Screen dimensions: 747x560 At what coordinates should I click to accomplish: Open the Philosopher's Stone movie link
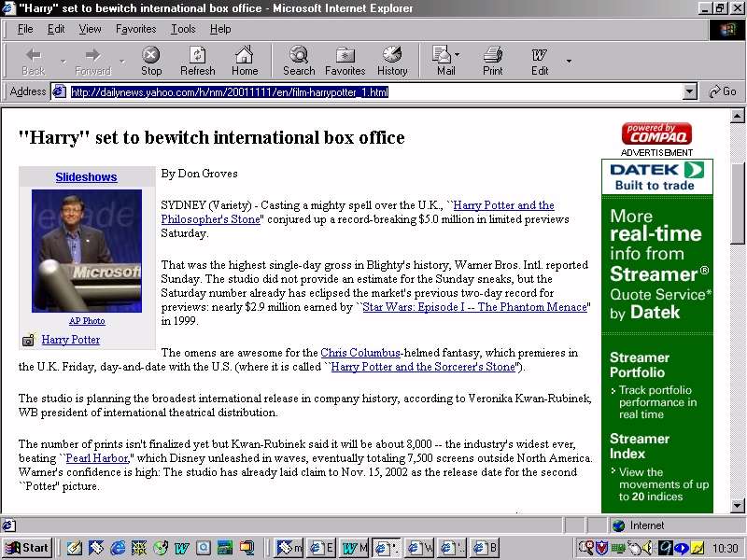pyautogui.click(x=358, y=213)
